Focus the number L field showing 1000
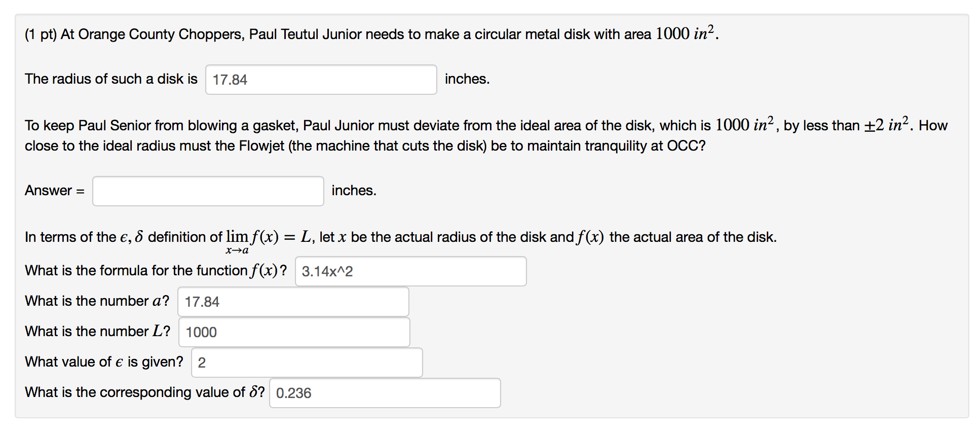Viewport: 980px width, 433px height. [294, 332]
